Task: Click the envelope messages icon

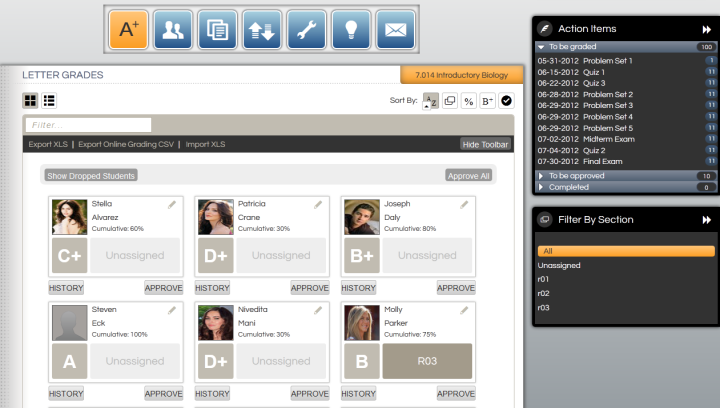Action: click(x=397, y=29)
